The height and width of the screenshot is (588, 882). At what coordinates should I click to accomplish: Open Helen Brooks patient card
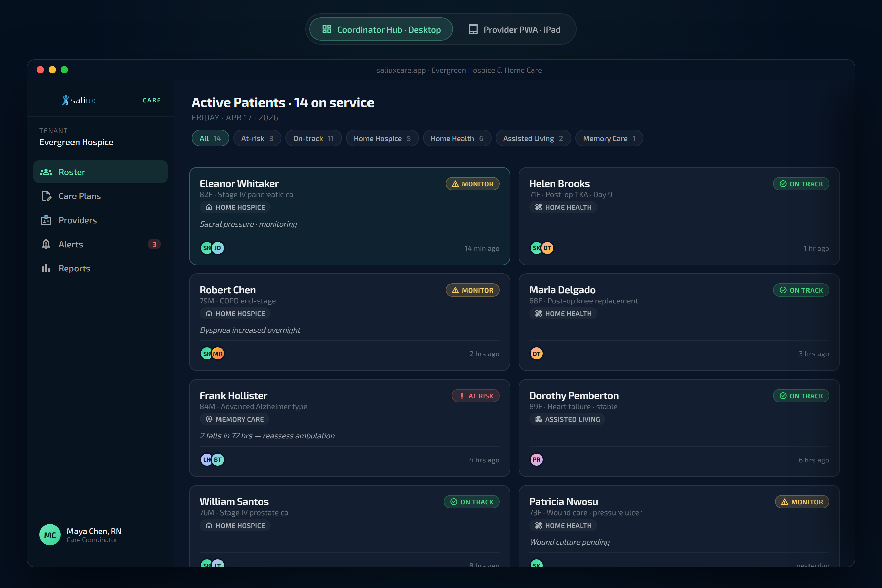679,216
